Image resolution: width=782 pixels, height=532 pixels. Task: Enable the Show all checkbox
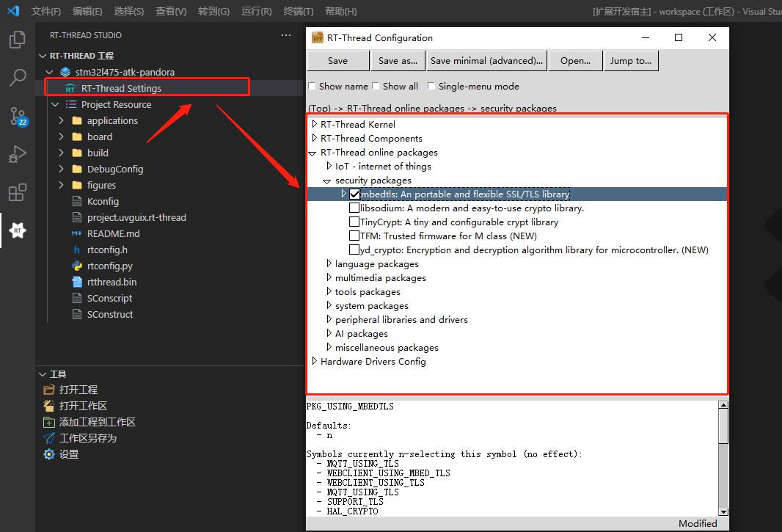tap(376, 86)
